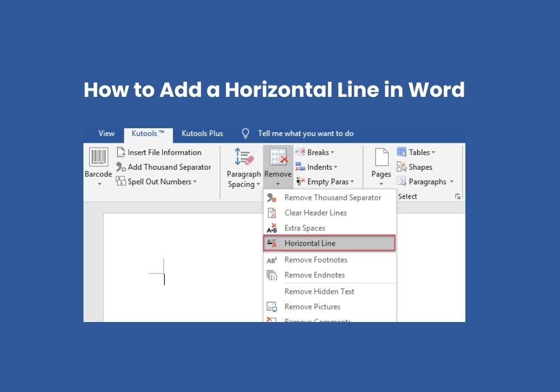This screenshot has width=560, height=392.
Task: Select Horizontal Line in Remove menu
Action: [x=330, y=243]
